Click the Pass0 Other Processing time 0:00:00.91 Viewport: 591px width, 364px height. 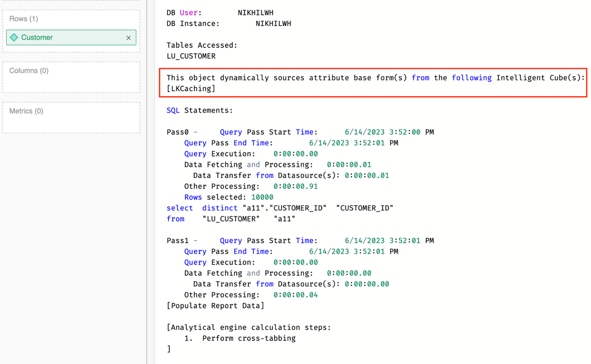click(295, 186)
